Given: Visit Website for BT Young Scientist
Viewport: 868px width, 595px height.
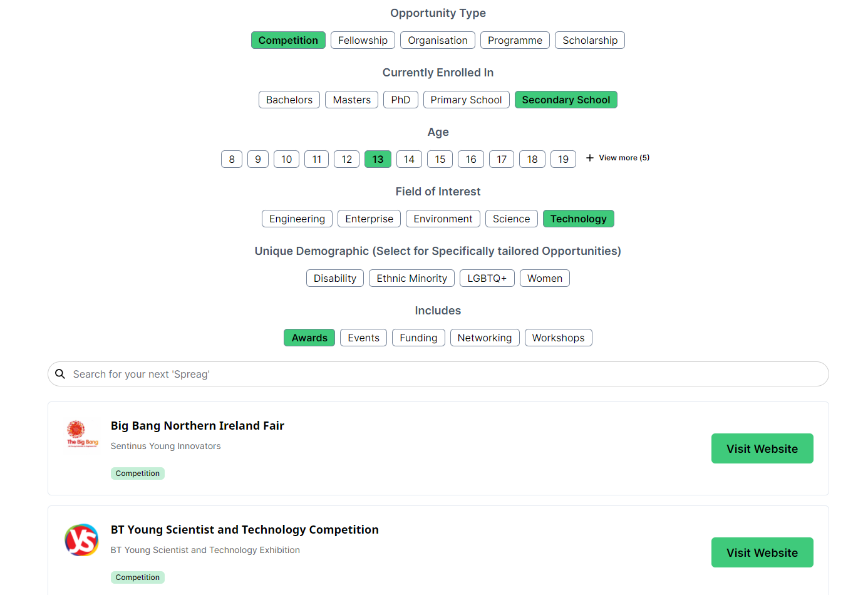Looking at the screenshot, I should [x=762, y=552].
